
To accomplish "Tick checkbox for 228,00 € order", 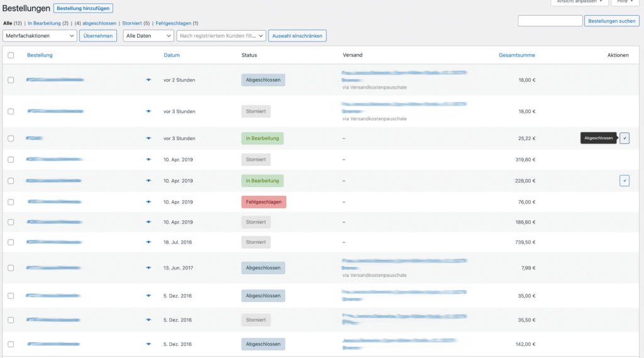I will [11, 181].
